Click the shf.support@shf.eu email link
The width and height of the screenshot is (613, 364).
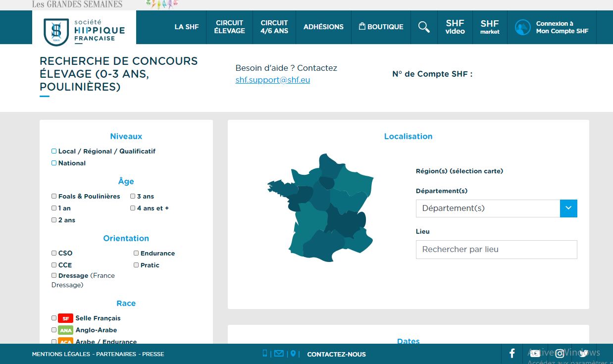[x=272, y=80]
